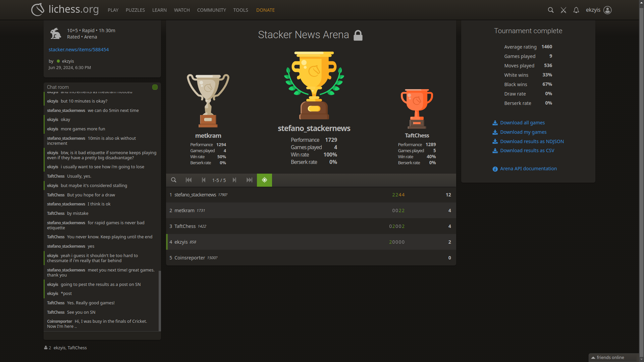Click green jump-to-my-rank target button
644x362 pixels.
pyautogui.click(x=264, y=180)
